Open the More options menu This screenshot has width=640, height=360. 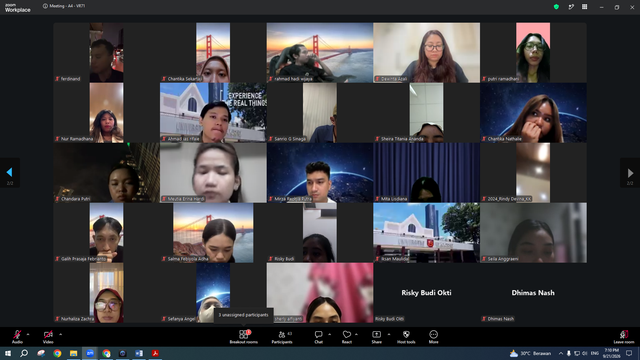pyautogui.click(x=433, y=336)
